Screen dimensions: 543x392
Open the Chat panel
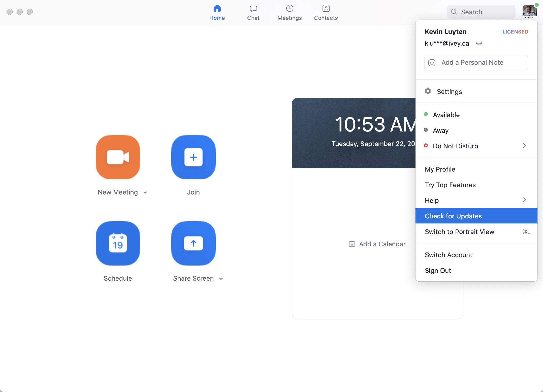click(x=253, y=12)
